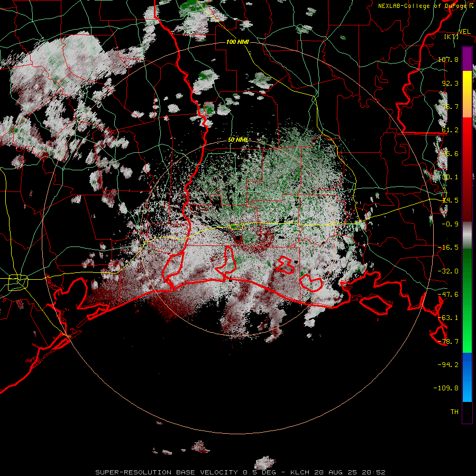
Task: Pick the gray near-zero segment of the color bar
Action: 467,235
